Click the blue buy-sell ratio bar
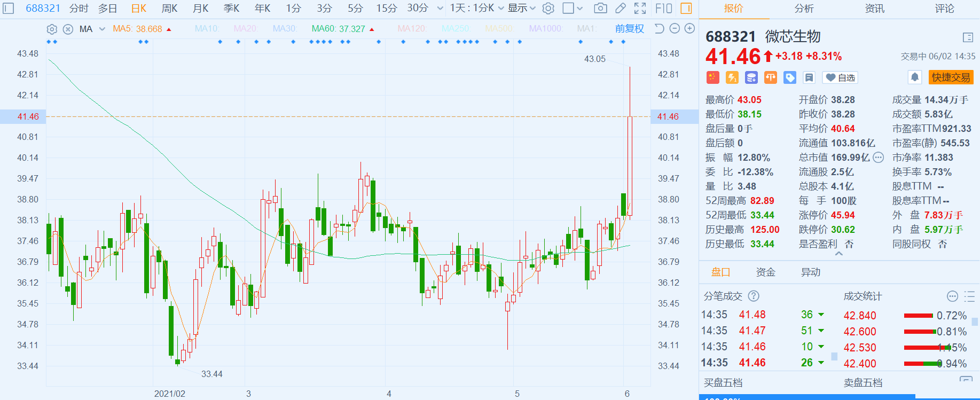Viewport: 980px width, 400px height. [807, 397]
